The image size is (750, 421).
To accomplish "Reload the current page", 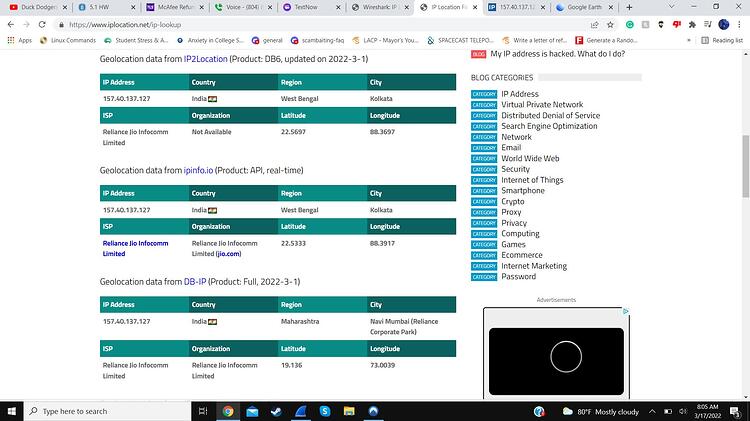I will (x=42, y=24).
